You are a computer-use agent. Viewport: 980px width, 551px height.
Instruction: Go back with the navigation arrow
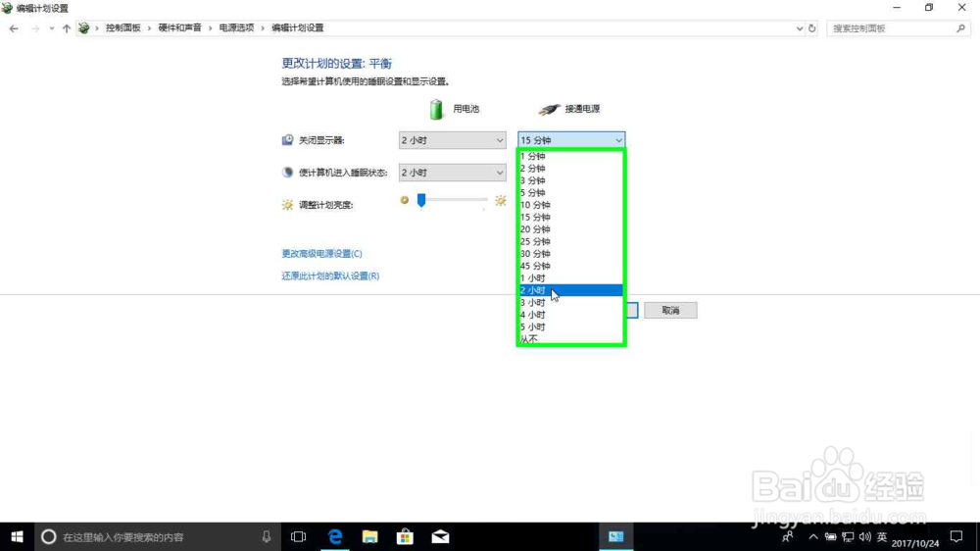pos(14,28)
